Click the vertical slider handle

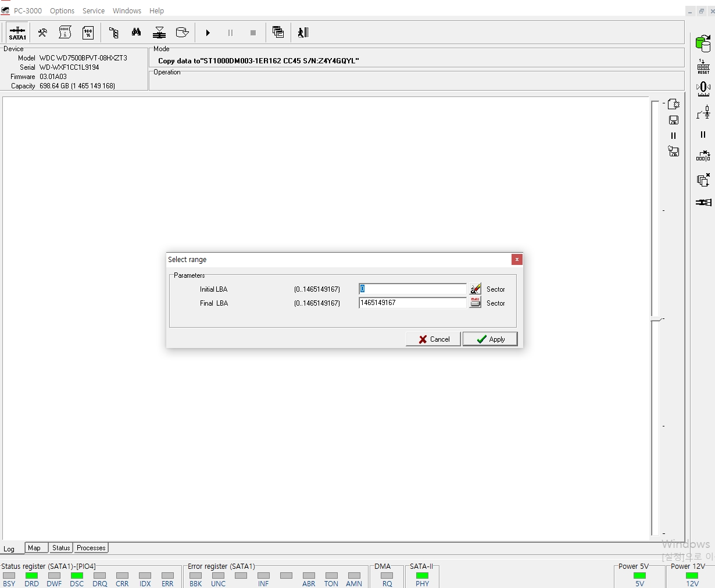pos(656,319)
